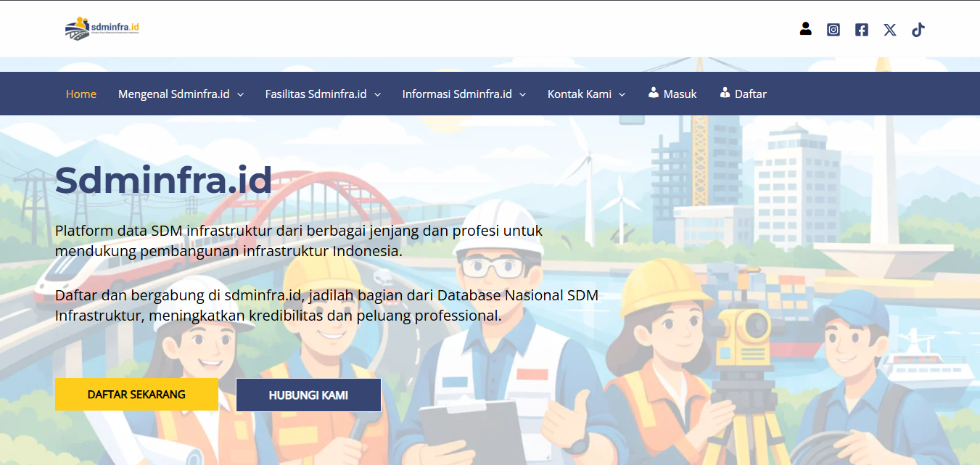Click the person icon beside Masuk
The image size is (980, 465).
coord(654,93)
